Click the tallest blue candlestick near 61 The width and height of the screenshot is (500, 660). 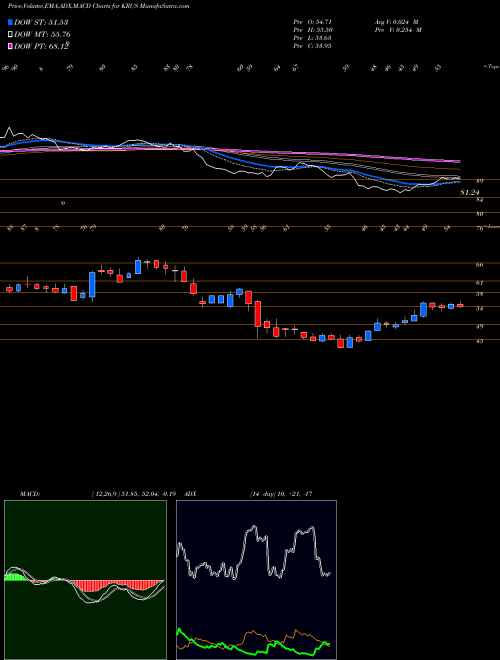click(92, 285)
